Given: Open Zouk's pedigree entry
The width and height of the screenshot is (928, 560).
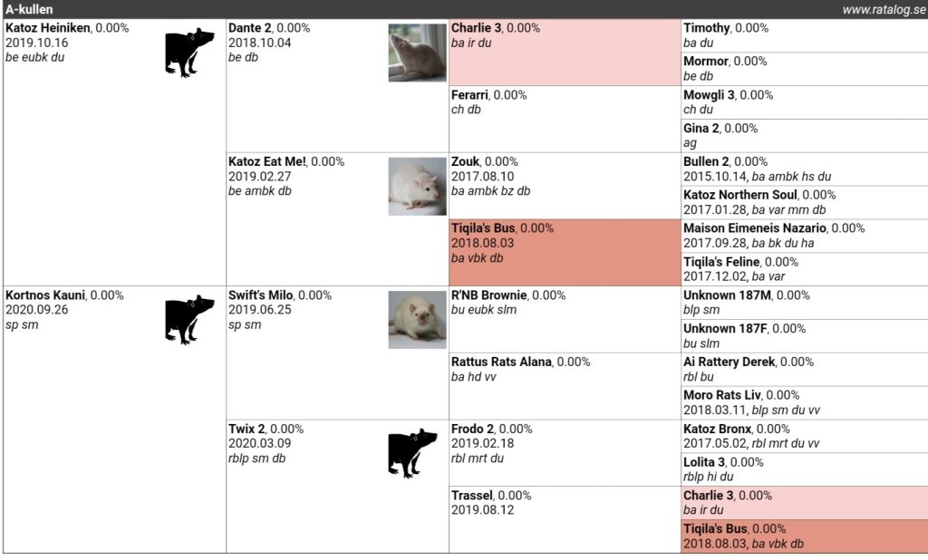Looking at the screenshot, I should [x=466, y=162].
